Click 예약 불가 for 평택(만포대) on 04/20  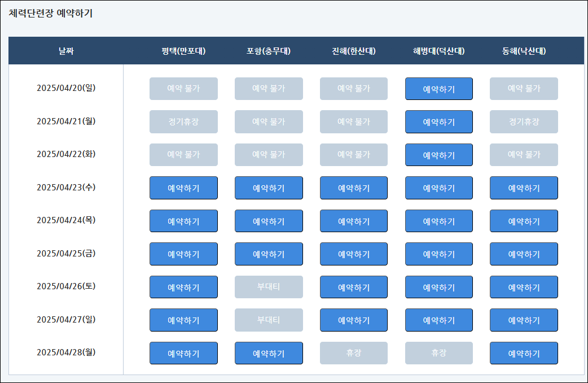pos(183,89)
